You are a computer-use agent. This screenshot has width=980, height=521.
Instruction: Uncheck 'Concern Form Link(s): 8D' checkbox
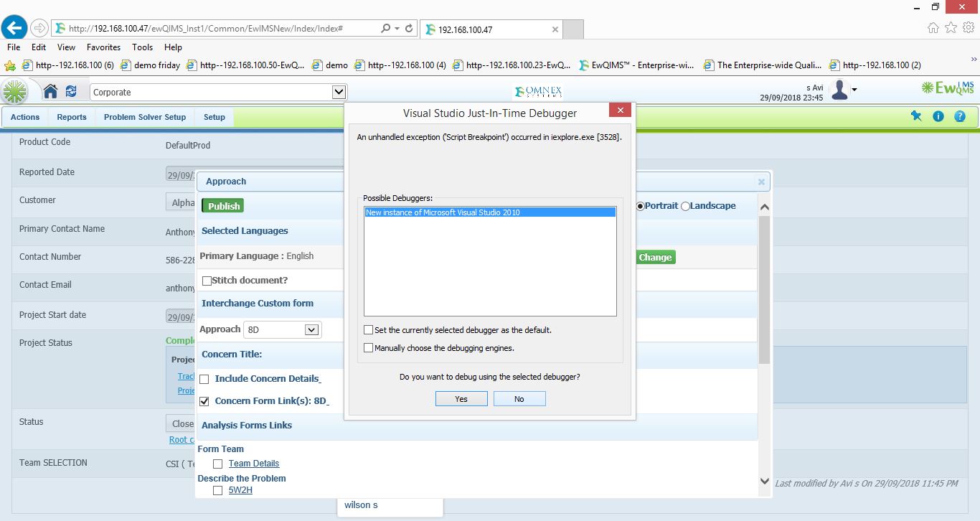[x=204, y=401]
